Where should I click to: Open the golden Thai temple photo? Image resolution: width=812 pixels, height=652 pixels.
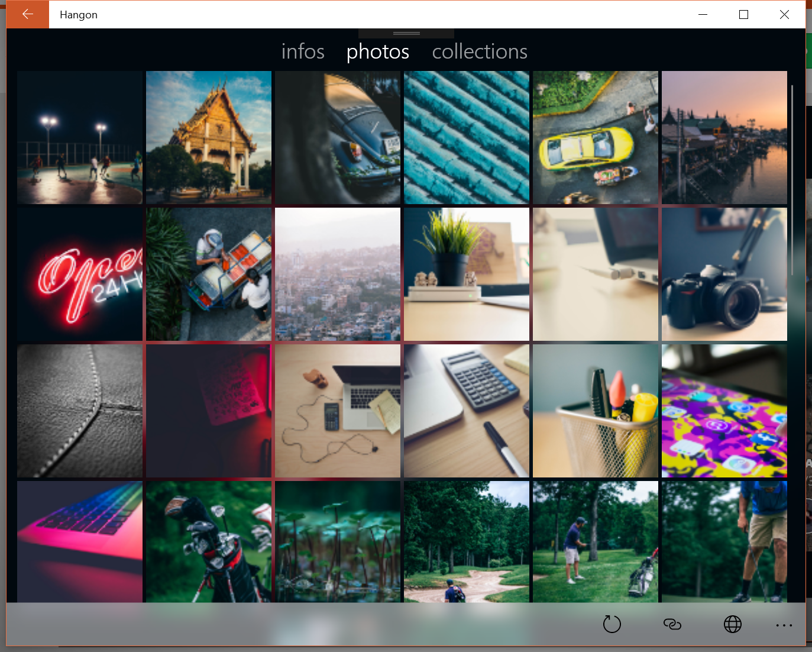click(209, 137)
